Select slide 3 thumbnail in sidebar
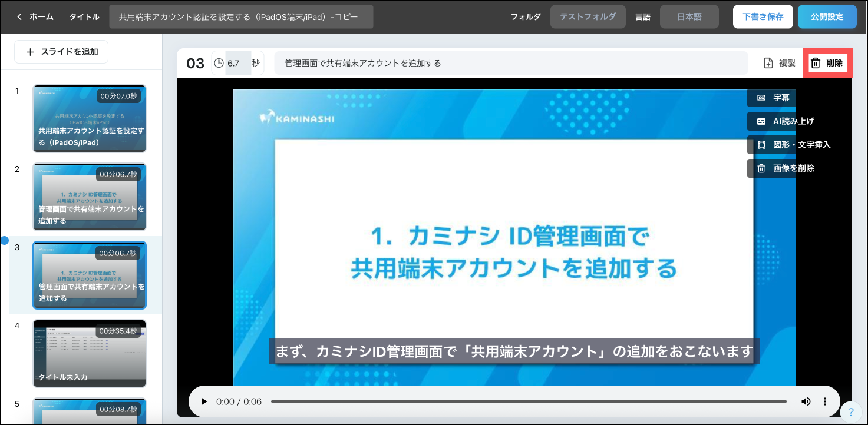Image resolution: width=868 pixels, height=425 pixels. pos(90,275)
